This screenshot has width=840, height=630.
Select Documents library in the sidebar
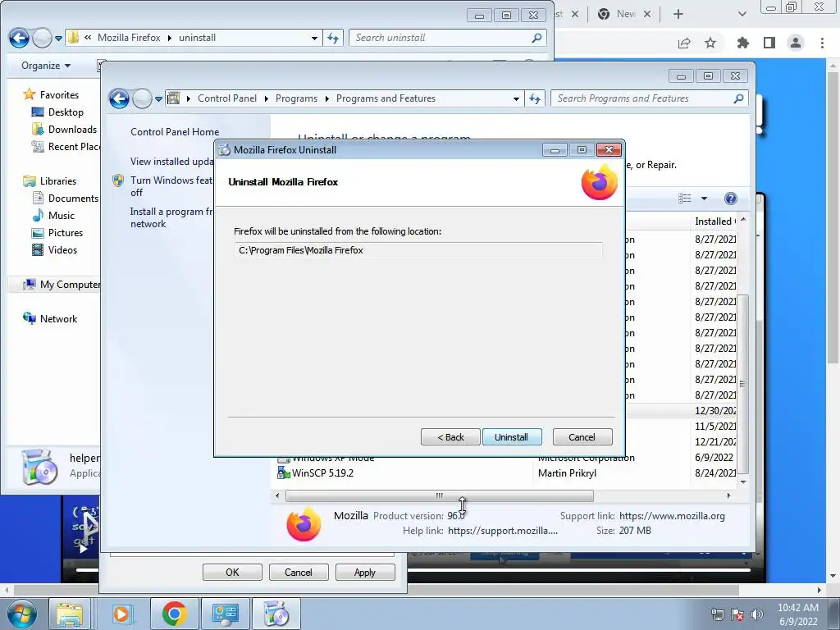pos(73,199)
